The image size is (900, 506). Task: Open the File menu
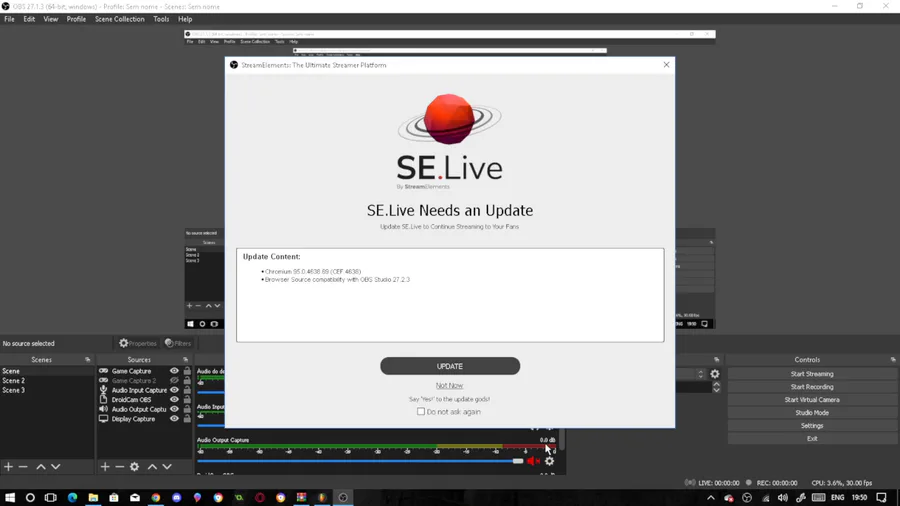point(9,19)
